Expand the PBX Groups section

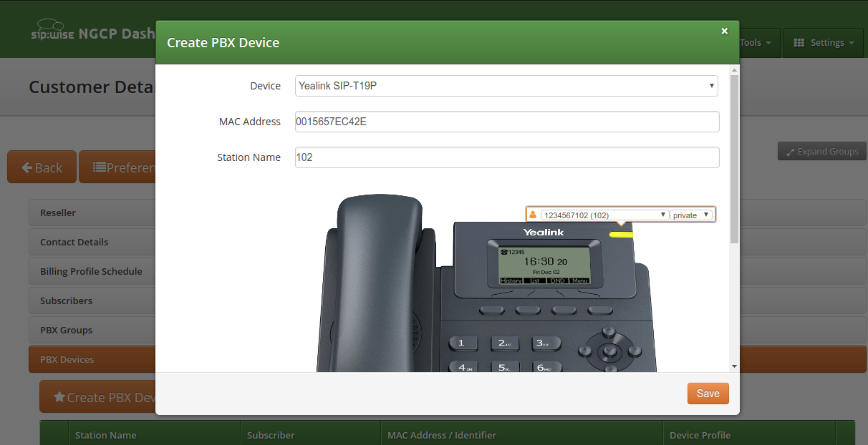(92, 330)
